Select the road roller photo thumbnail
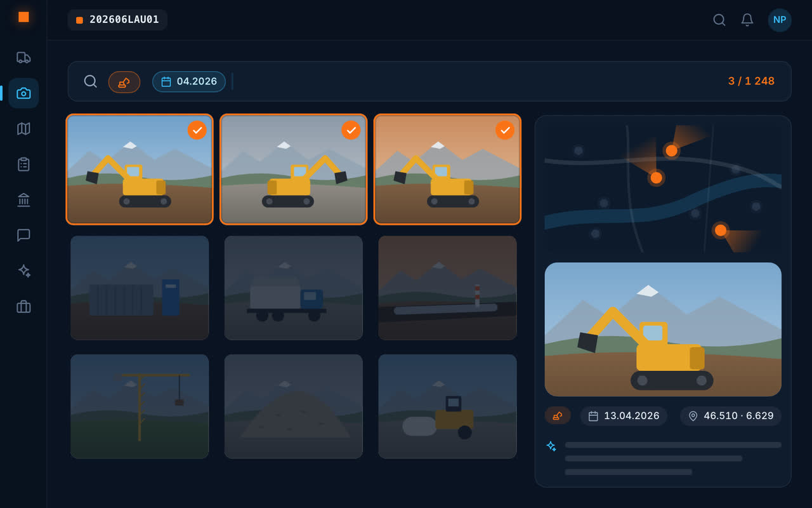Image resolution: width=812 pixels, height=508 pixels. [447, 406]
